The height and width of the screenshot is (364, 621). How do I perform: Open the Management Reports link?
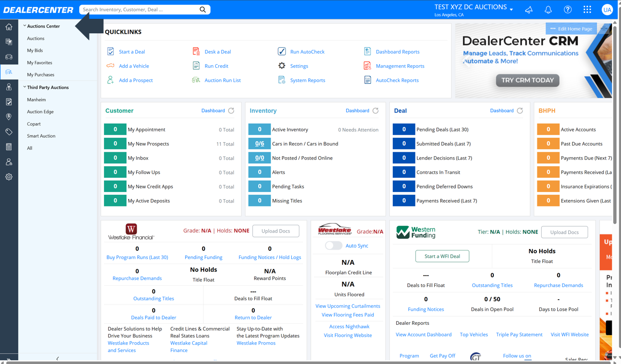(400, 66)
